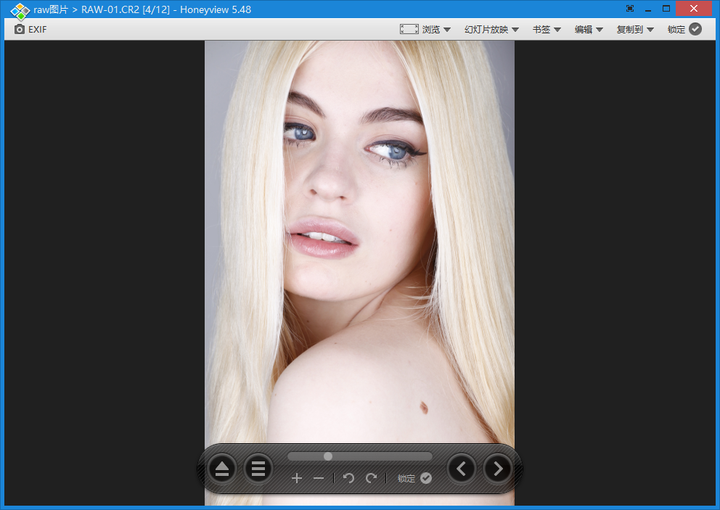Open the hamburger menu button

(258, 469)
